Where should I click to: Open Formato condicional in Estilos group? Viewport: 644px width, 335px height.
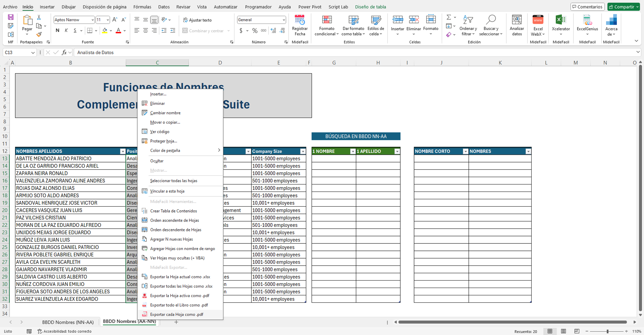(327, 26)
